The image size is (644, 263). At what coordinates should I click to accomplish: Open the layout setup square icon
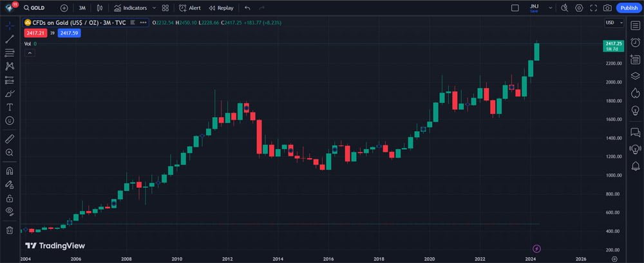pos(515,8)
